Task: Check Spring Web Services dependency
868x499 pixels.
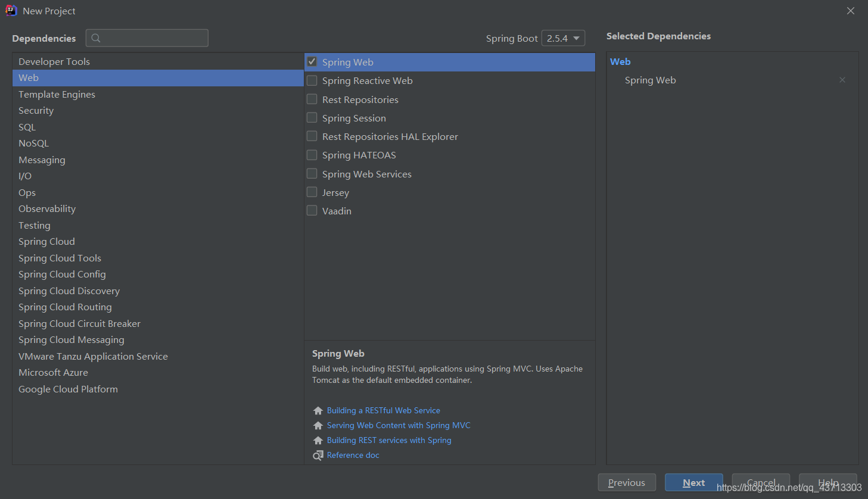Action: pos(312,173)
